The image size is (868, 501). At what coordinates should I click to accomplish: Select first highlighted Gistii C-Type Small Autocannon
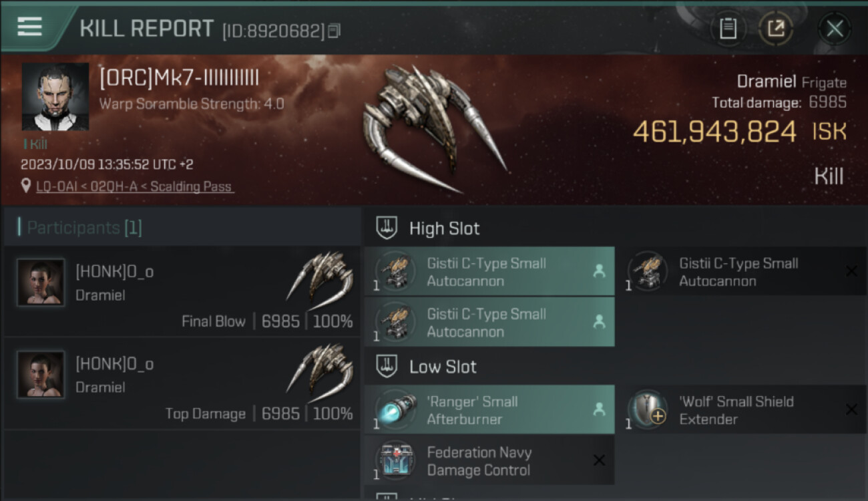(x=489, y=272)
